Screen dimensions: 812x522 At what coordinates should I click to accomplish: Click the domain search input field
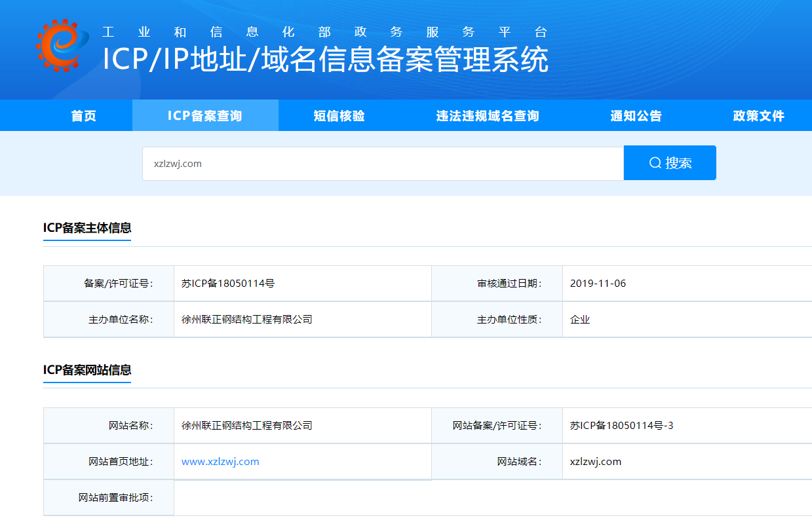[x=383, y=162]
